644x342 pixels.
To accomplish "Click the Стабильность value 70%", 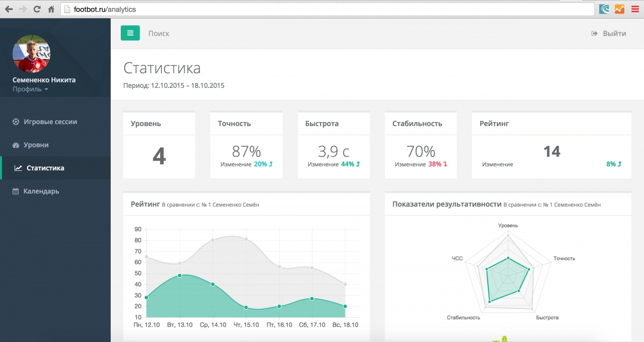I will [421, 151].
